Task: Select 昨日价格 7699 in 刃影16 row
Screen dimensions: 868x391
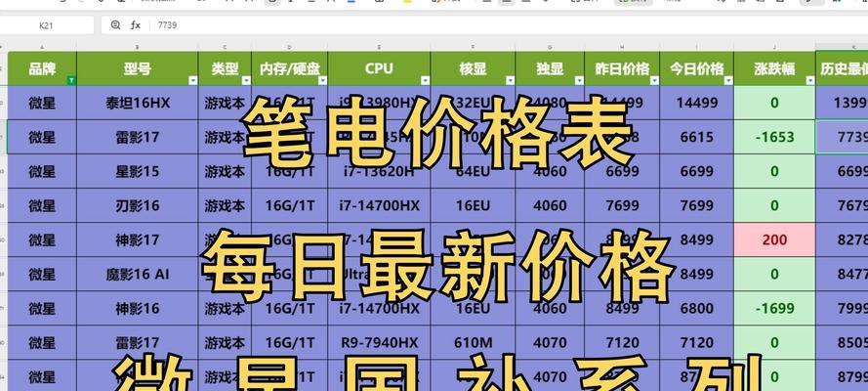Action: pos(622,206)
